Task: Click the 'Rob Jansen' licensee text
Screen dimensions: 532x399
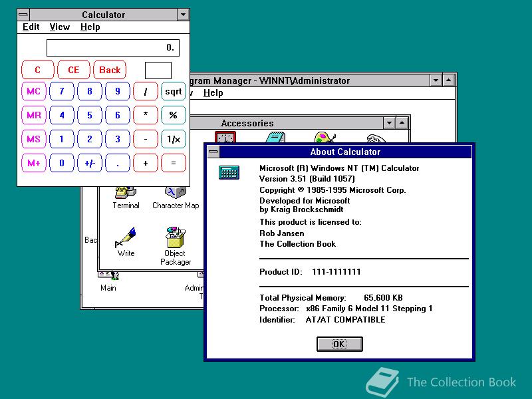Action: tap(281, 233)
